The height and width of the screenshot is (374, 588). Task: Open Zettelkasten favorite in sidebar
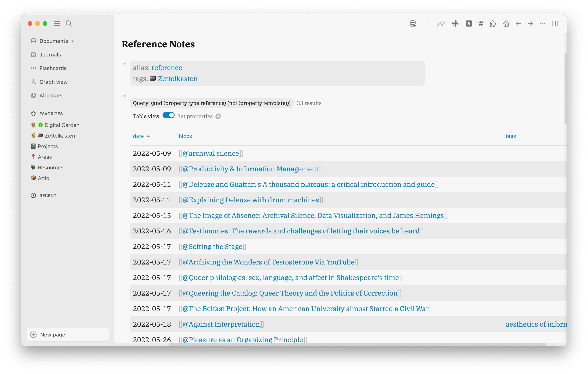pos(60,136)
